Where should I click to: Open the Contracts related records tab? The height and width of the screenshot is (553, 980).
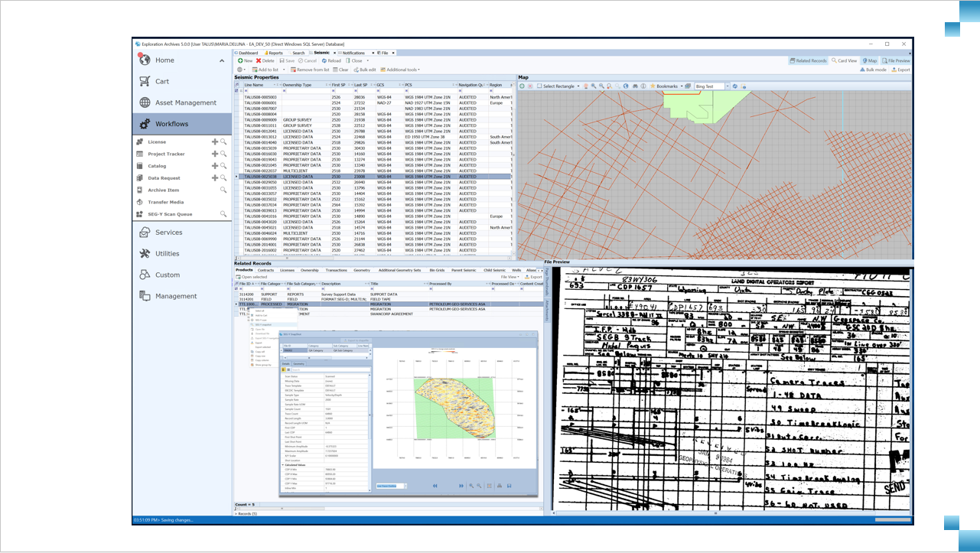coord(265,270)
